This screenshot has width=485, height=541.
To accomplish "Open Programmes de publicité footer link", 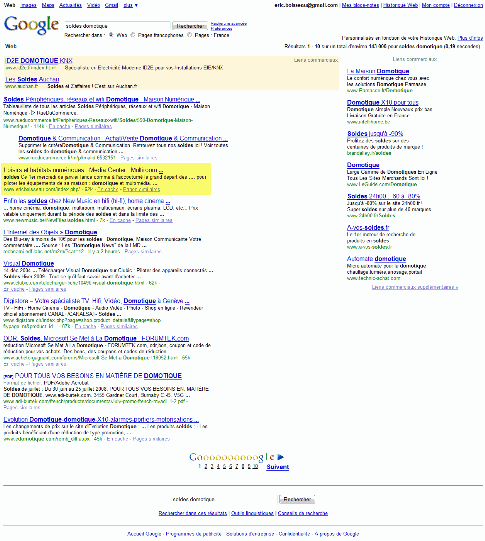I will 193,534.
